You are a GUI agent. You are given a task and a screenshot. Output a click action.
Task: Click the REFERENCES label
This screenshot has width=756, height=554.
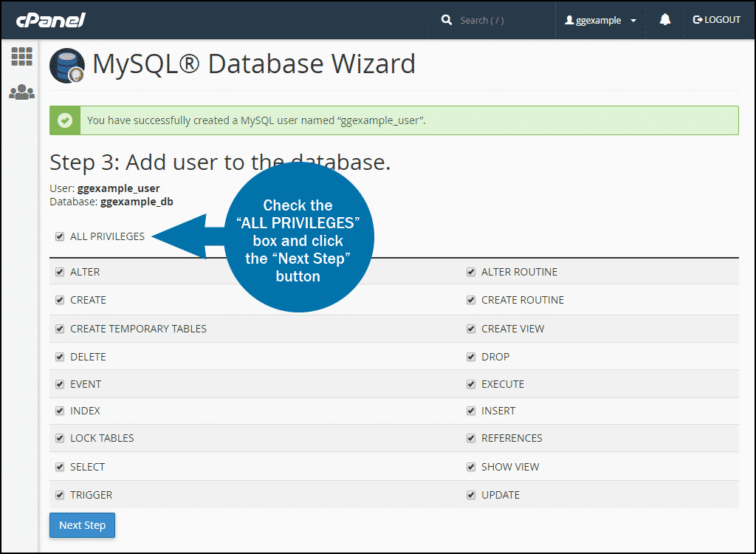click(x=512, y=438)
